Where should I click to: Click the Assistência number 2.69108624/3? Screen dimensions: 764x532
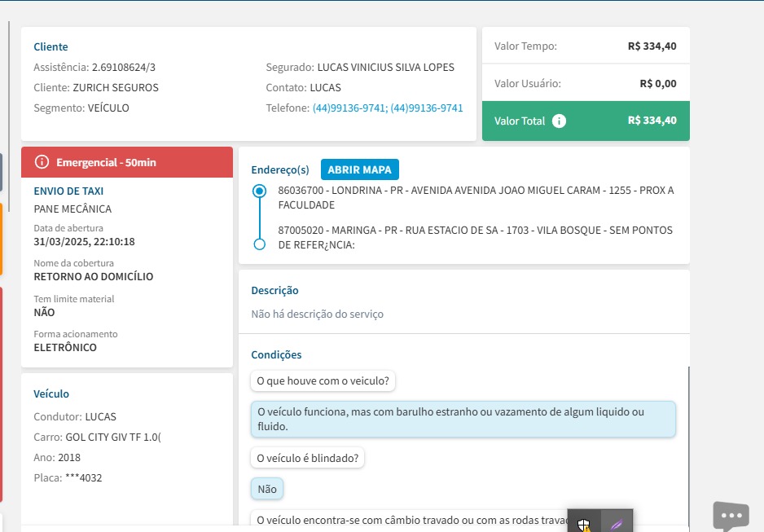(124, 68)
